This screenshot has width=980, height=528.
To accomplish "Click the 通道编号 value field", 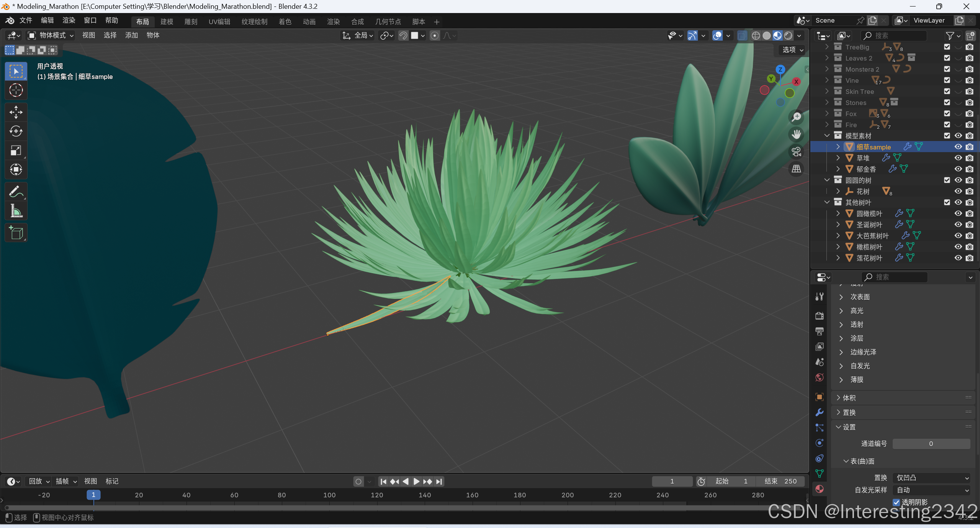I will pos(931,444).
